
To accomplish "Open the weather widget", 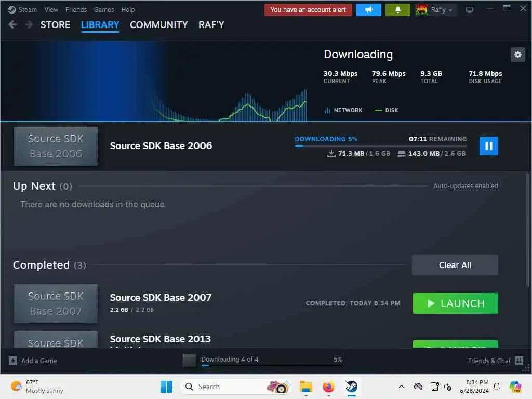I will point(37,387).
